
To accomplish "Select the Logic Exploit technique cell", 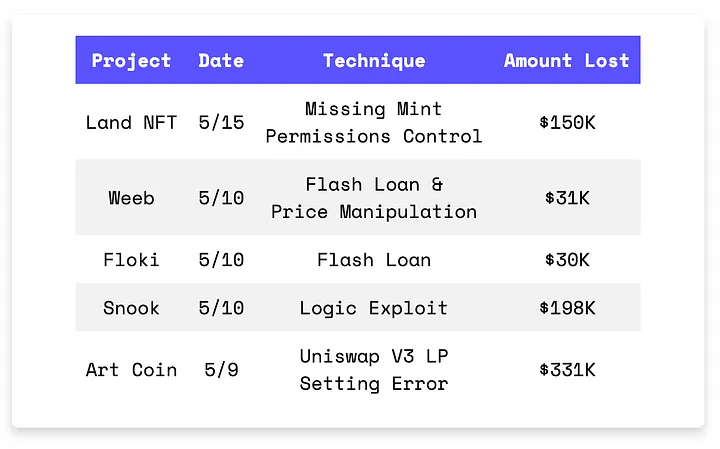I will coord(374,308).
